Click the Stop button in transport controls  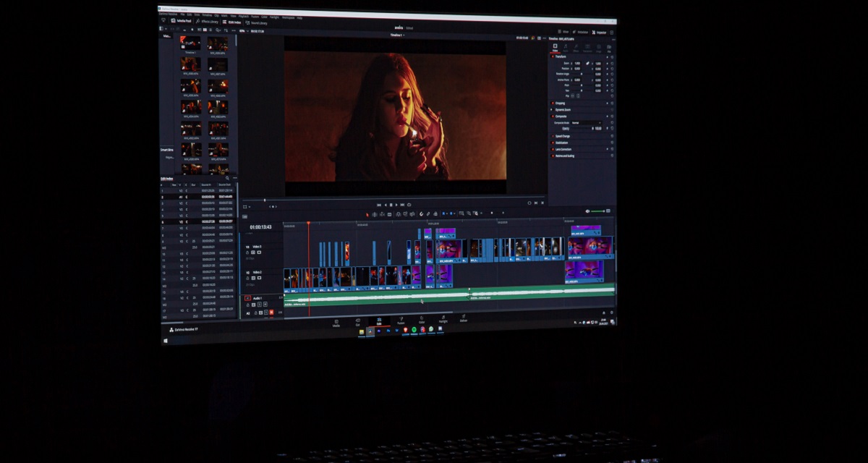391,205
